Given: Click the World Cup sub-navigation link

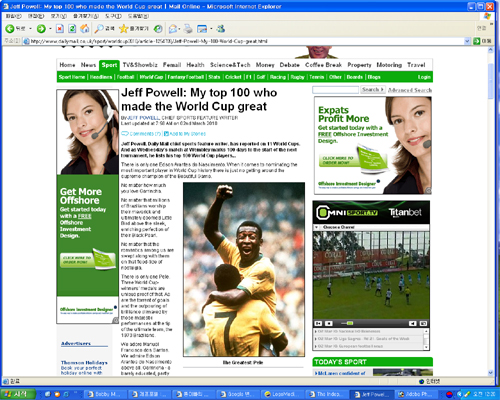Looking at the screenshot, I should [151, 77].
